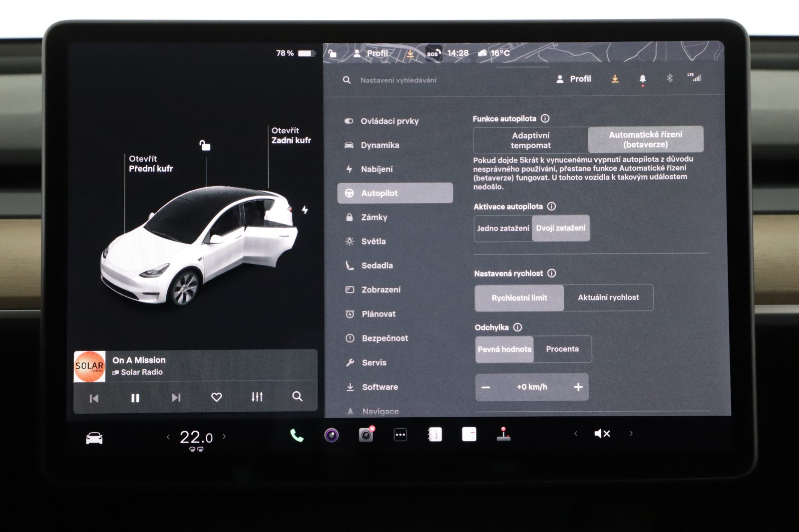Select Adaptivní tempomat autopilot mode
This screenshot has width=799, height=532.
click(x=530, y=140)
